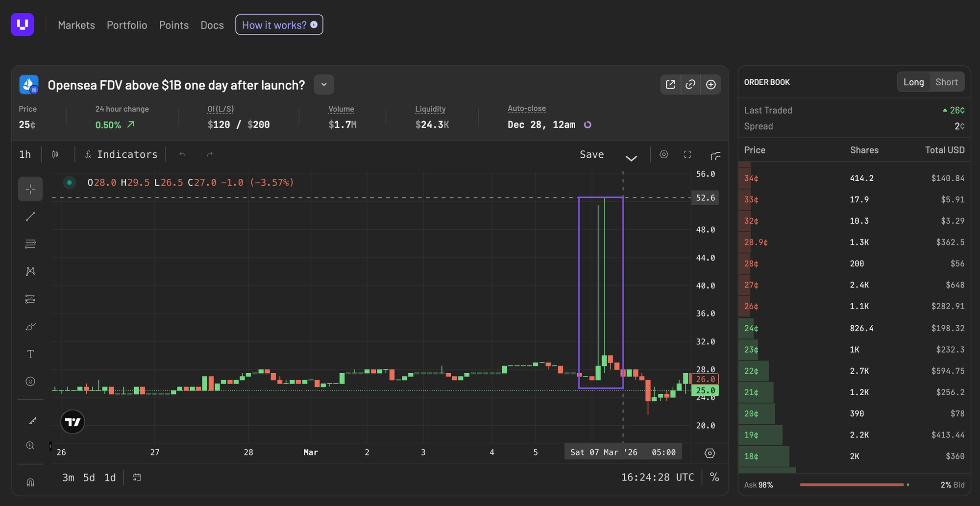
Task: Click the underlined Auto-close label
Action: pos(527,109)
